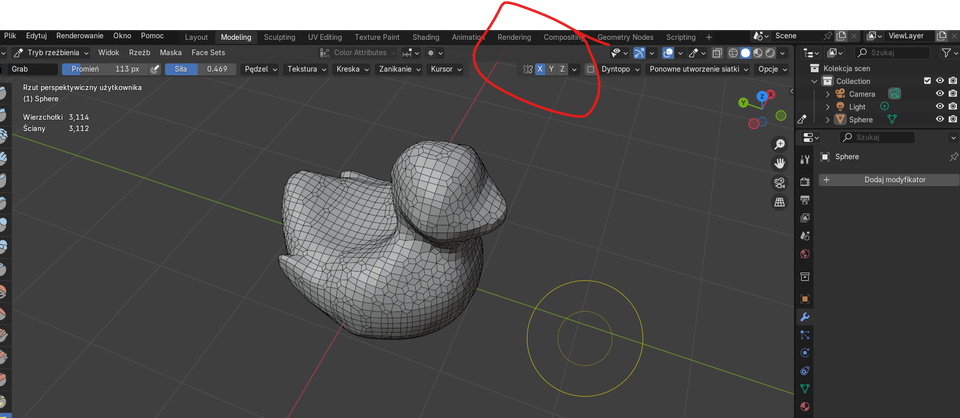Collapse the Collection in outliner
Image resolution: width=960 pixels, height=418 pixels.
(814, 81)
